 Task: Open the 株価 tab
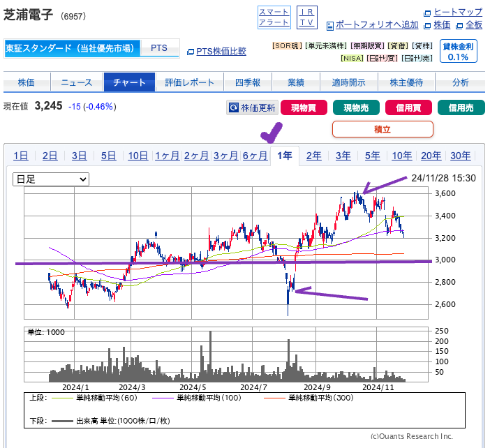(x=27, y=82)
